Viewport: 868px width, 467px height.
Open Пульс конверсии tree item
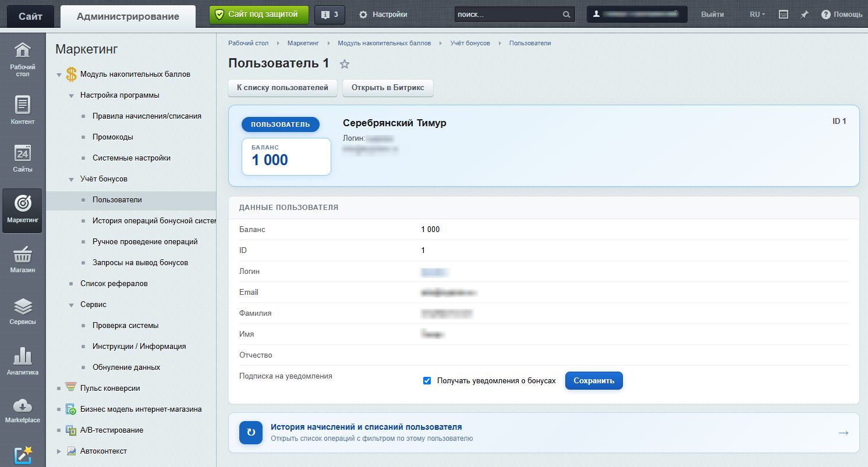pyautogui.click(x=110, y=388)
